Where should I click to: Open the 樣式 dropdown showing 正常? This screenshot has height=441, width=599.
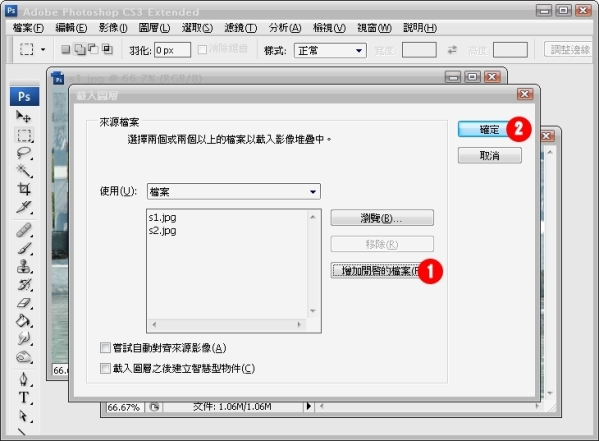(x=330, y=50)
